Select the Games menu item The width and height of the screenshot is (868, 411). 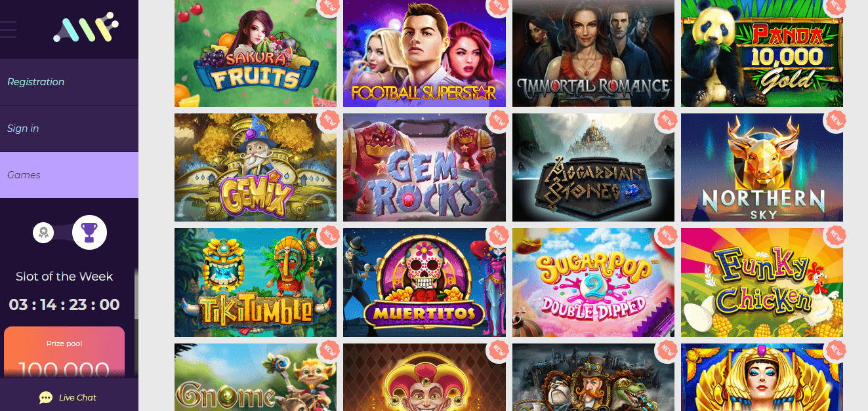(x=69, y=175)
